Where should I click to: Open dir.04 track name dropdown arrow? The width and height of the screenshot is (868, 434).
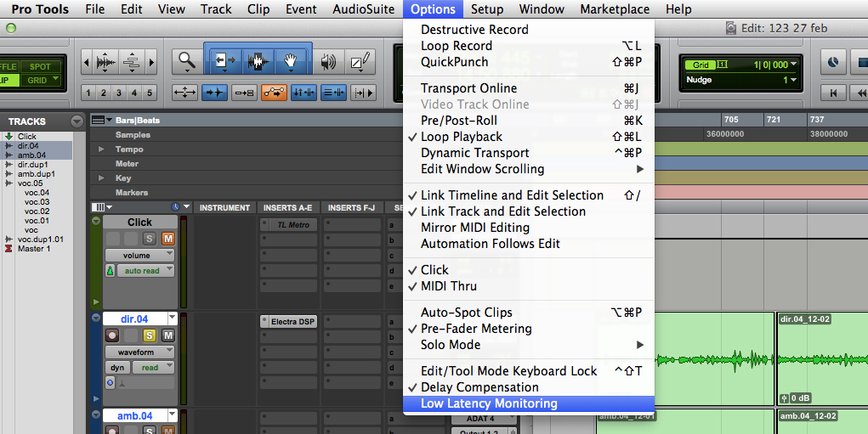point(173,319)
